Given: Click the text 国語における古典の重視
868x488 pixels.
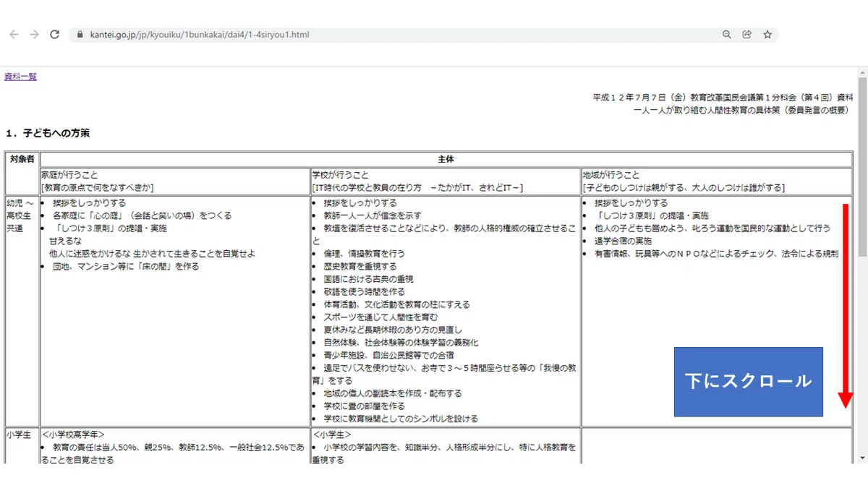Looking at the screenshot, I should click(x=369, y=279).
